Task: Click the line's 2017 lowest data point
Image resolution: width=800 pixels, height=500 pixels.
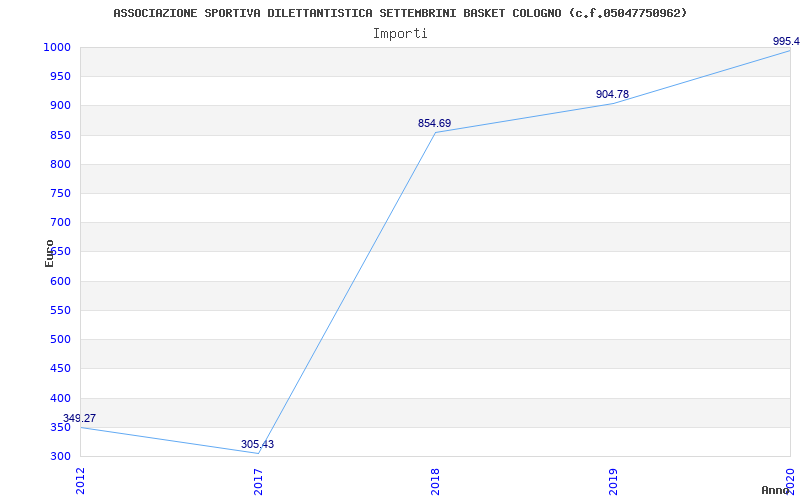Action: coord(258,453)
